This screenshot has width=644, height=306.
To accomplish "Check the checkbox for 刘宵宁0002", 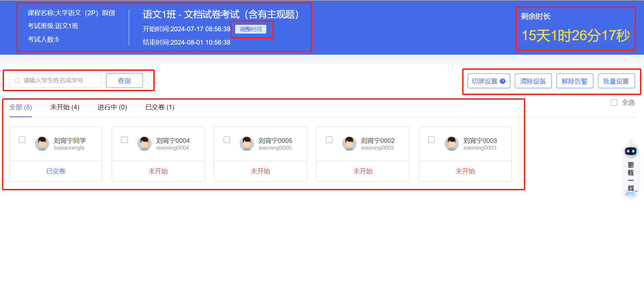I will click(x=329, y=140).
